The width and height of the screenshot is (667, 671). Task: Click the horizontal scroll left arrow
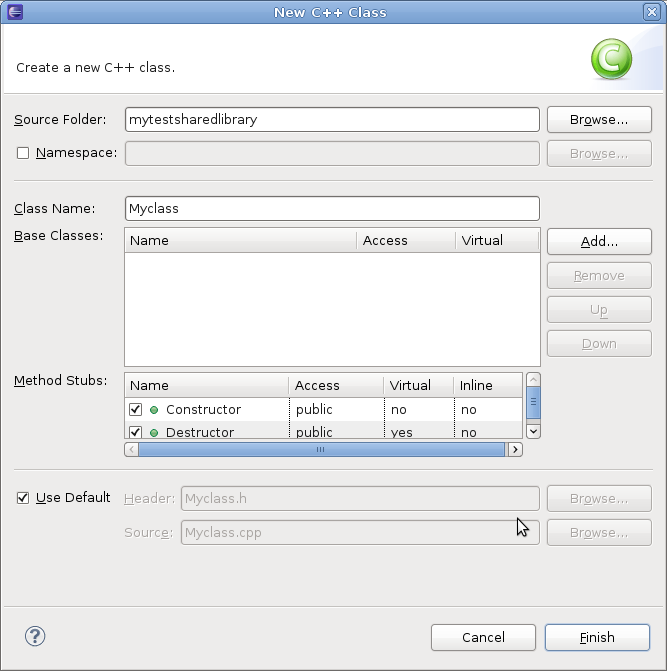click(x=131, y=449)
